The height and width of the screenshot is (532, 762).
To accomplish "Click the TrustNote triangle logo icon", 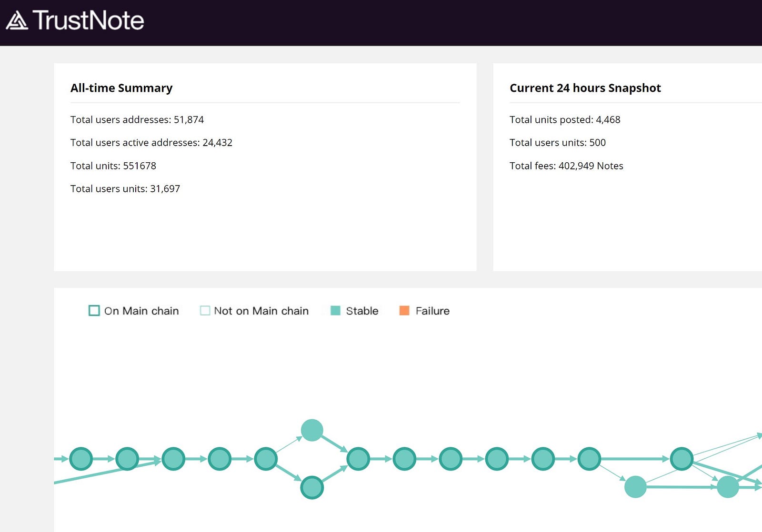I will (17, 20).
